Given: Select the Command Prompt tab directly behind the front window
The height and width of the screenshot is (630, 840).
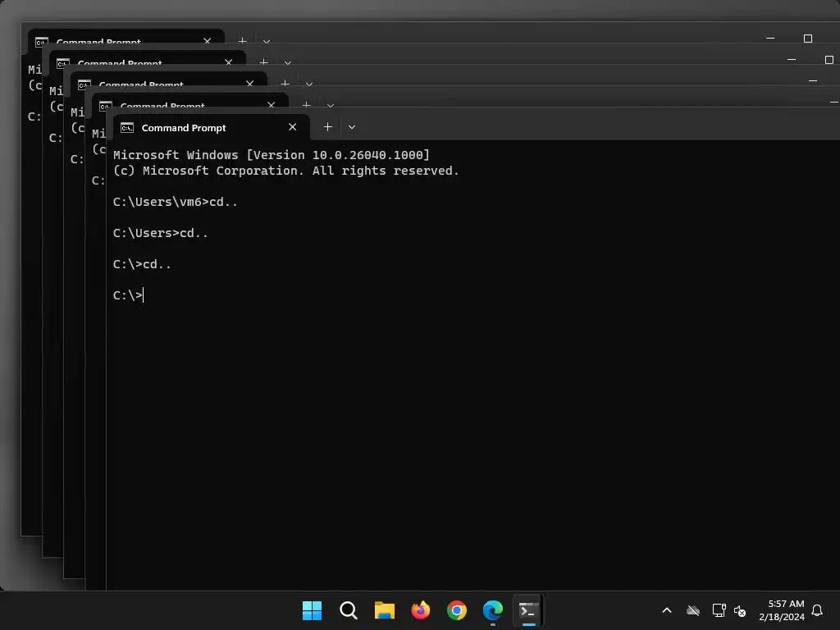Looking at the screenshot, I should (x=190, y=101).
